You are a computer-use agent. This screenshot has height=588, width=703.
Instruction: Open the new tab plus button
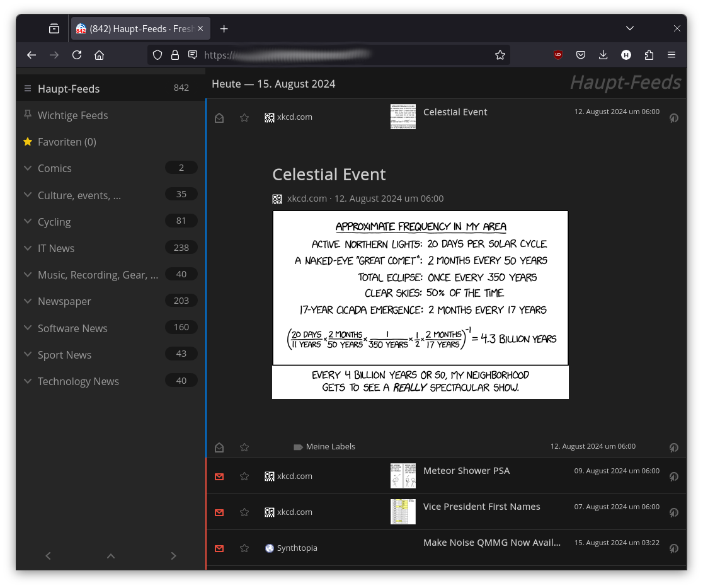point(224,29)
